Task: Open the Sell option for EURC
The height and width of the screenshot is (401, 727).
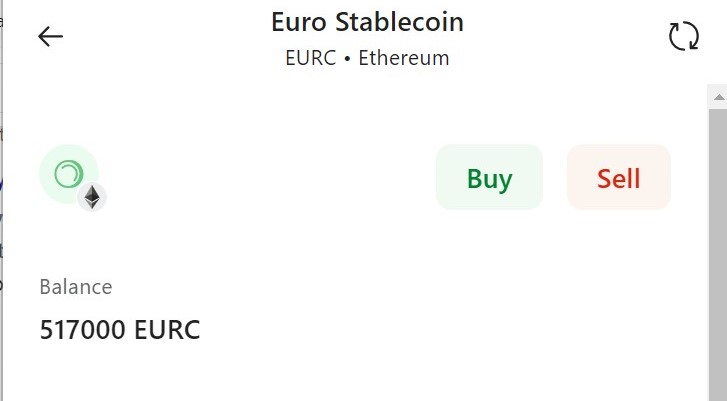Action: (x=619, y=177)
